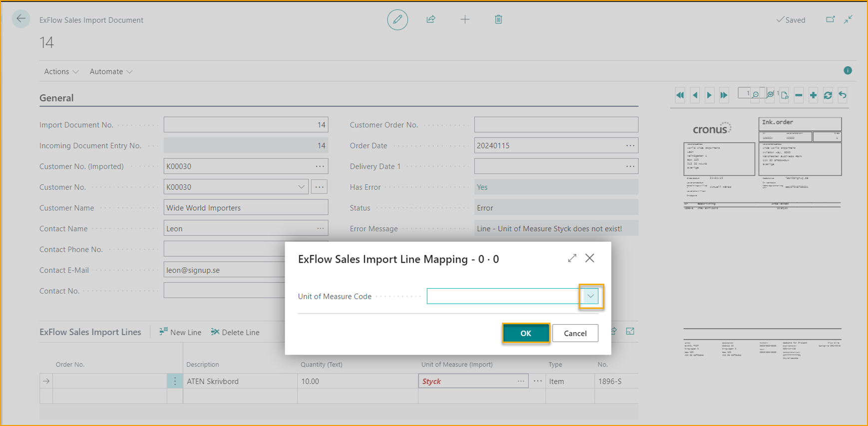868x426 pixels.
Task: Click the ATEN Skrivbord description cell
Action: click(x=240, y=381)
